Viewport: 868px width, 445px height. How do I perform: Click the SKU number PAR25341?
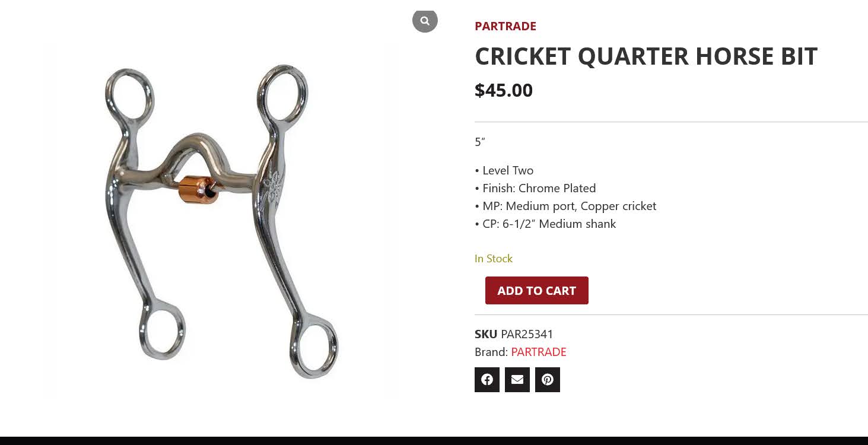527,334
